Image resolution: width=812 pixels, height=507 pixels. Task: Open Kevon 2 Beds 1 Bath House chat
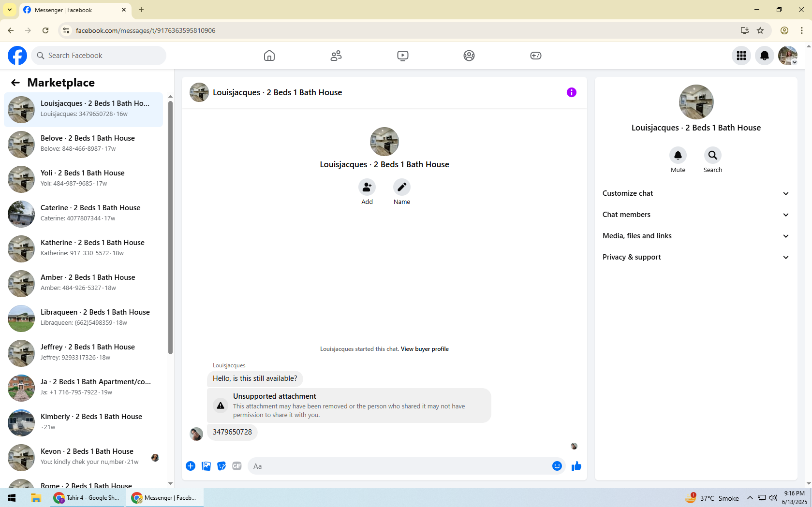83,458
